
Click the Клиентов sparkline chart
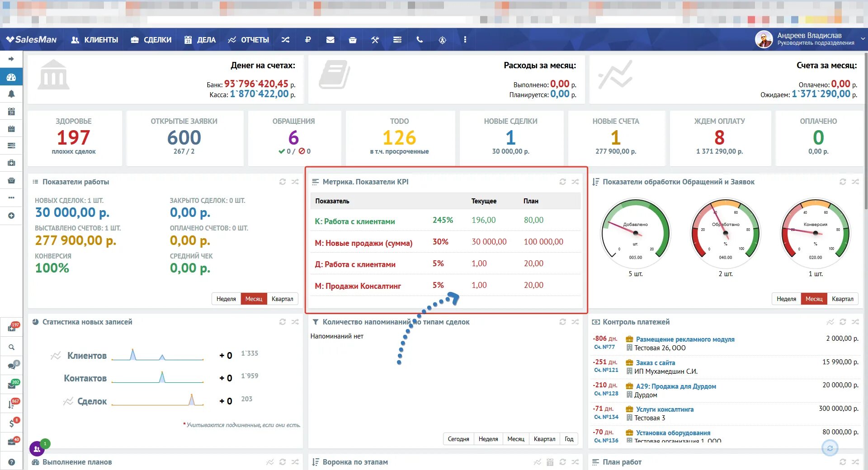pyautogui.click(x=157, y=355)
